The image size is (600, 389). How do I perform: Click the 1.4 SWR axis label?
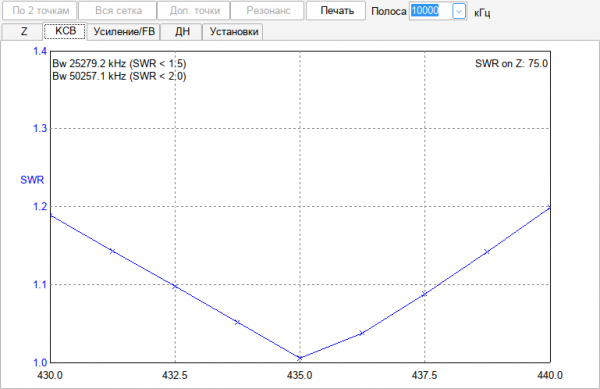40,51
